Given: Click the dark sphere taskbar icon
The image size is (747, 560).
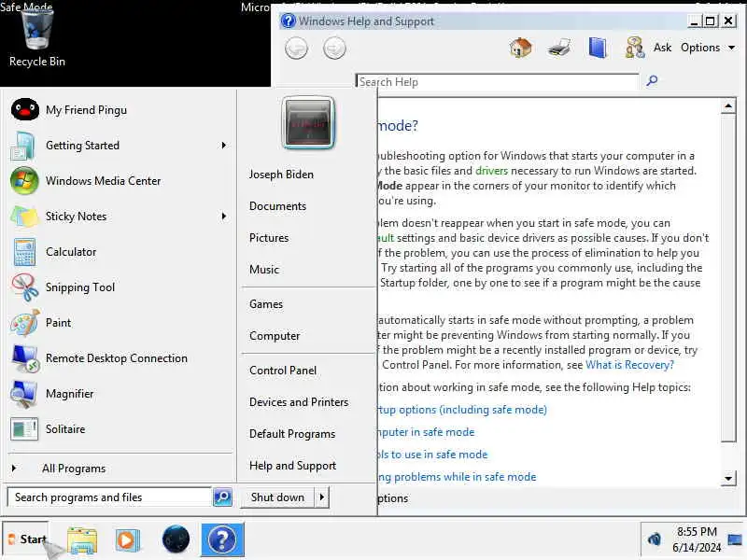Looking at the screenshot, I should point(176,539).
